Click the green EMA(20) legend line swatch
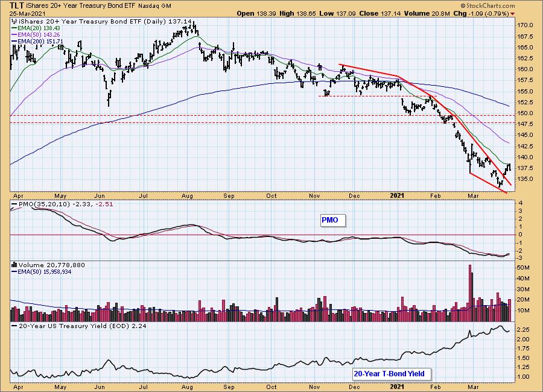This screenshot has height=392, width=543. coord(14,28)
